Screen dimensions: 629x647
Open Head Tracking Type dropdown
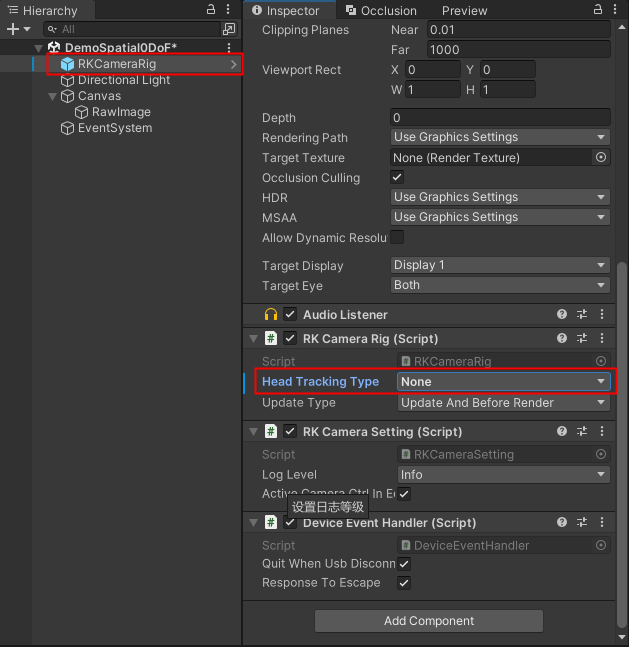coord(504,382)
